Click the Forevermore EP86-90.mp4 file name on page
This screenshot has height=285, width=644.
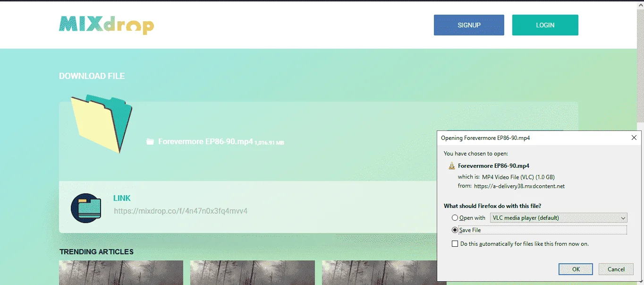point(205,141)
